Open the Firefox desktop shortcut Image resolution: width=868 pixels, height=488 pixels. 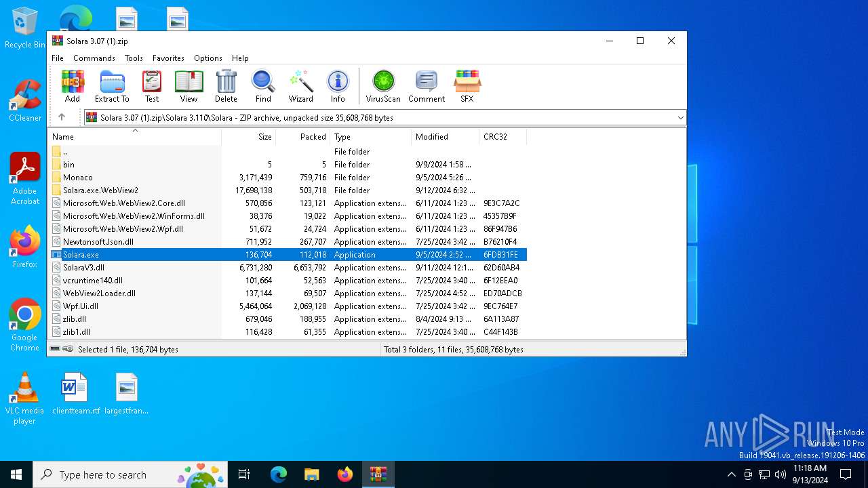pyautogui.click(x=25, y=247)
